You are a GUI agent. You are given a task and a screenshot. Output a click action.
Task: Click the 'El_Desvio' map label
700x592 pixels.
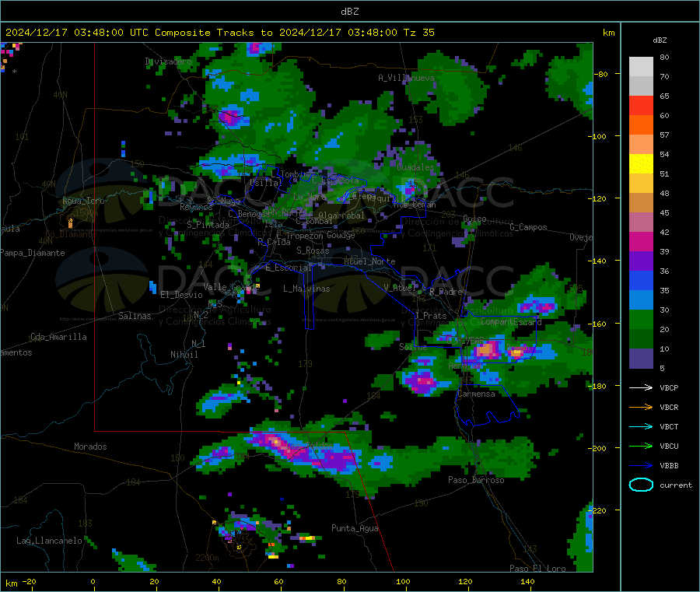[x=181, y=295]
